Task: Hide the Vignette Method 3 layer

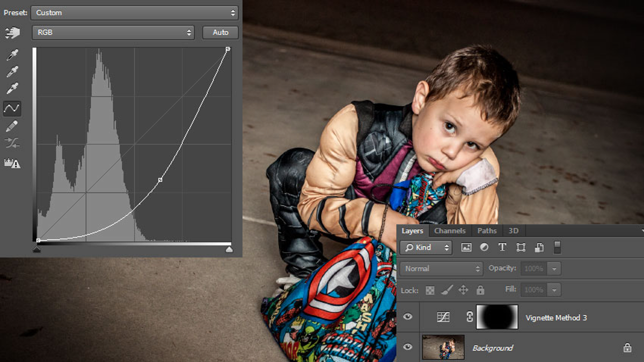Action: pos(407,316)
